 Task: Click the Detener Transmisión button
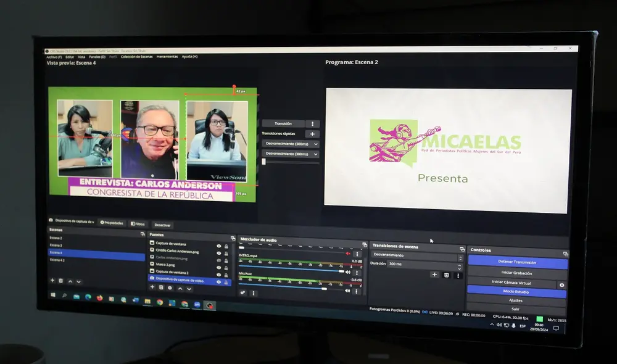point(516,262)
